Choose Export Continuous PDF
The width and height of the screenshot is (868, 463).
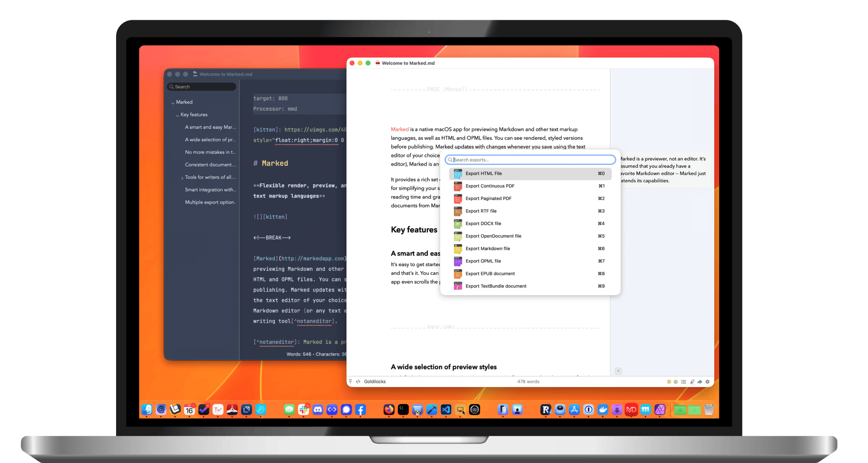pyautogui.click(x=530, y=186)
